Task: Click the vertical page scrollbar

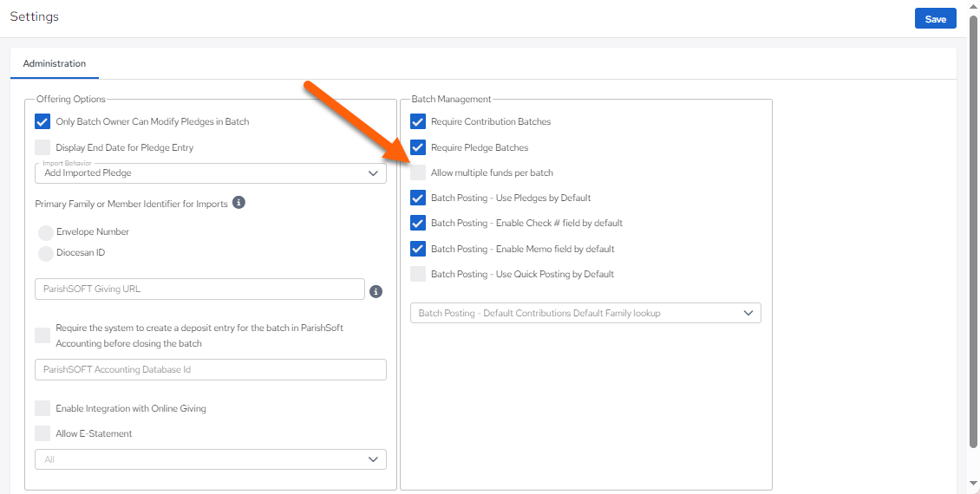Action: 973,231
